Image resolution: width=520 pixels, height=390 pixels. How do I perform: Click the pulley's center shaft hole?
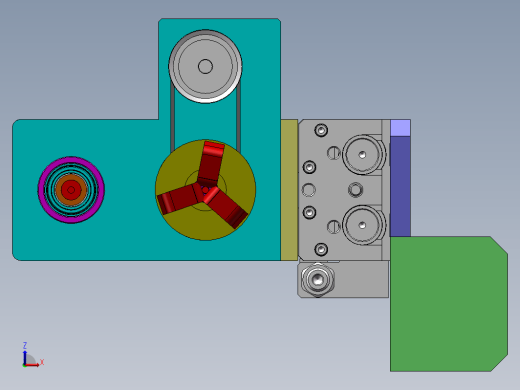point(205,66)
